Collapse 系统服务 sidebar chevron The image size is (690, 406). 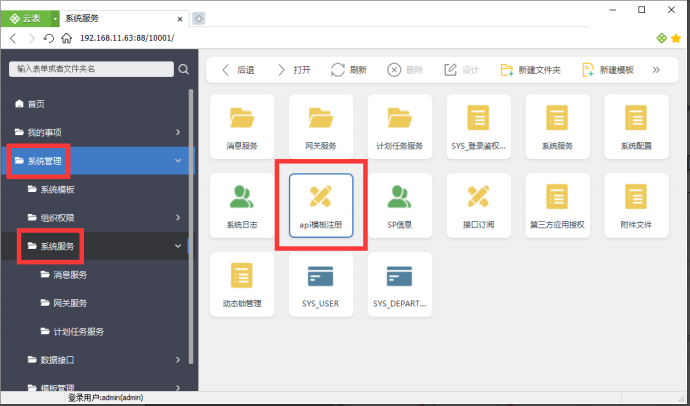[178, 246]
